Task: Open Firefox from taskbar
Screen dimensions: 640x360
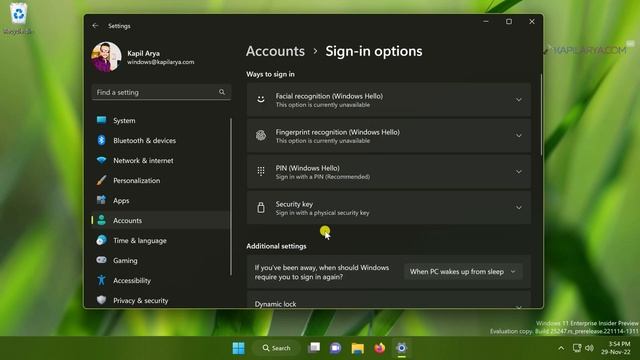Action: point(380,348)
